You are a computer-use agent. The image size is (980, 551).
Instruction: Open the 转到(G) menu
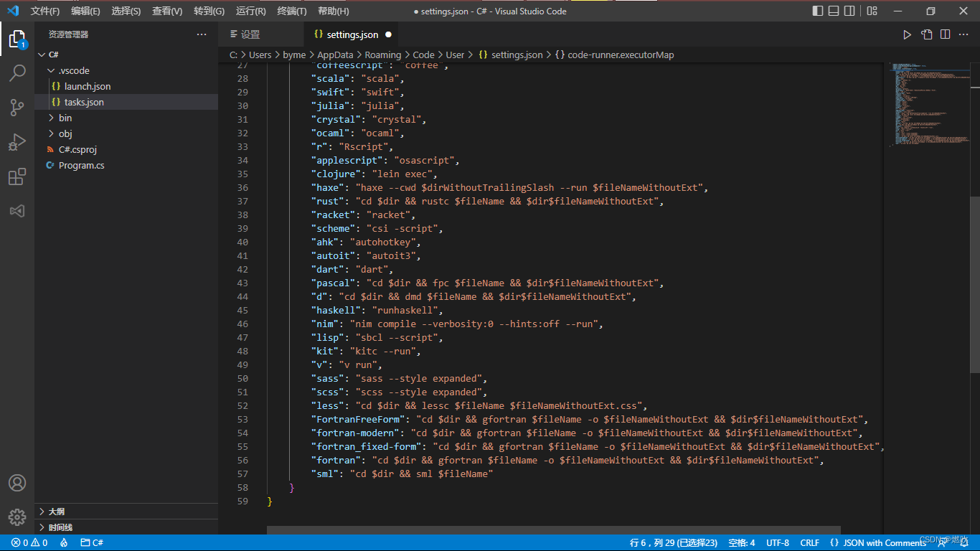coord(209,11)
